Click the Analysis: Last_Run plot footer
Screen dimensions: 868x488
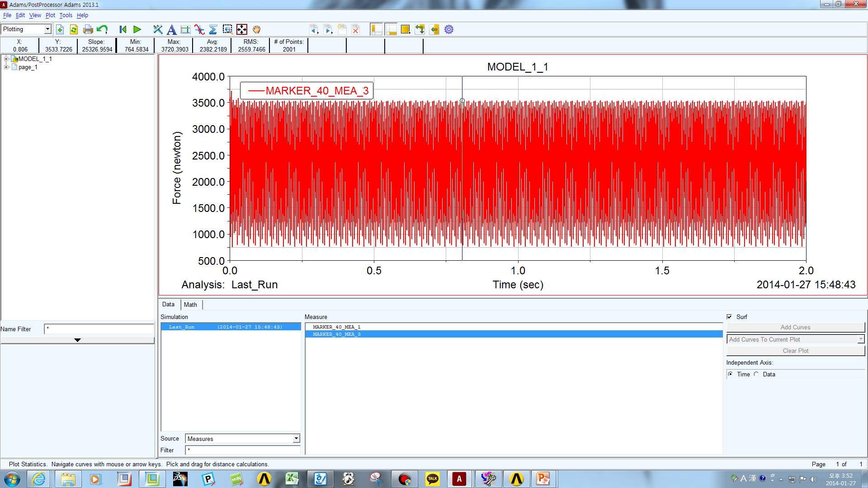tap(230, 285)
